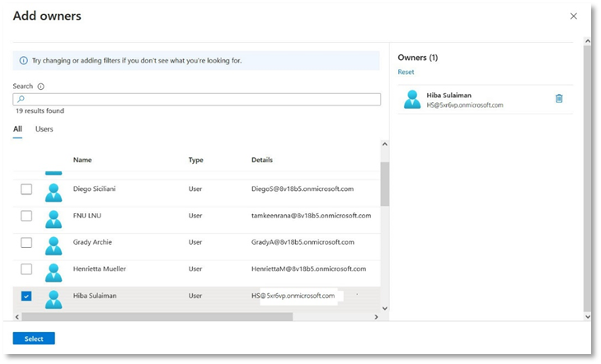Select the All tab
This screenshot has height=364, width=601.
[x=17, y=129]
